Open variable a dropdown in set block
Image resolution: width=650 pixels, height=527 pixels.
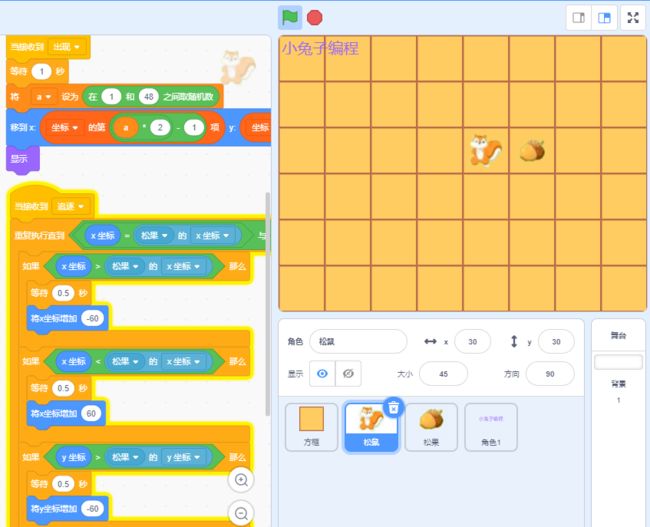tap(44, 97)
